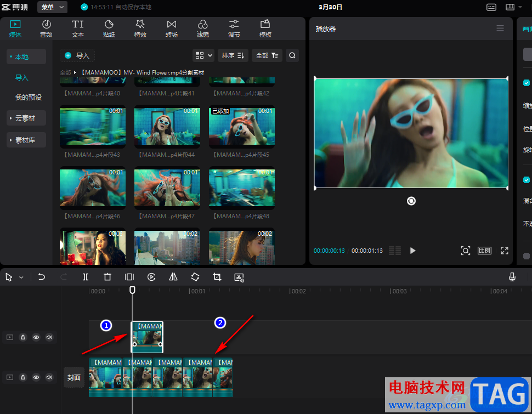This screenshot has height=414, width=532.
Task: Redo the last undone action
Action: 64,277
